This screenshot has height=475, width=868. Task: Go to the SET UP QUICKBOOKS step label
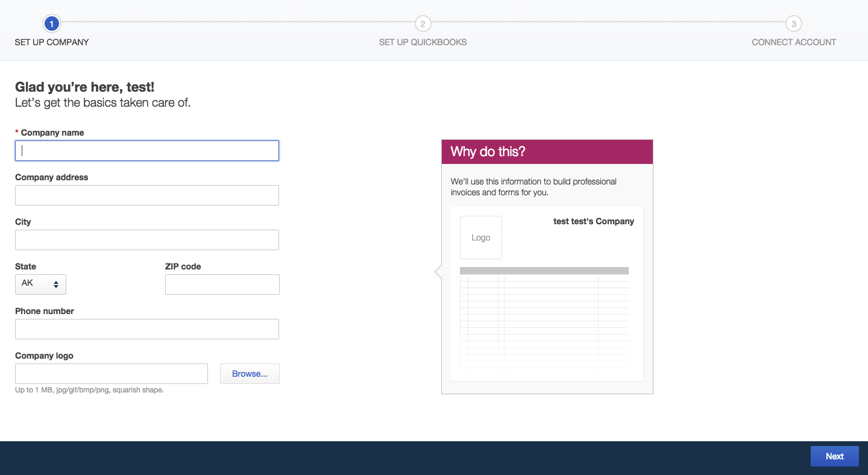pyautogui.click(x=423, y=42)
